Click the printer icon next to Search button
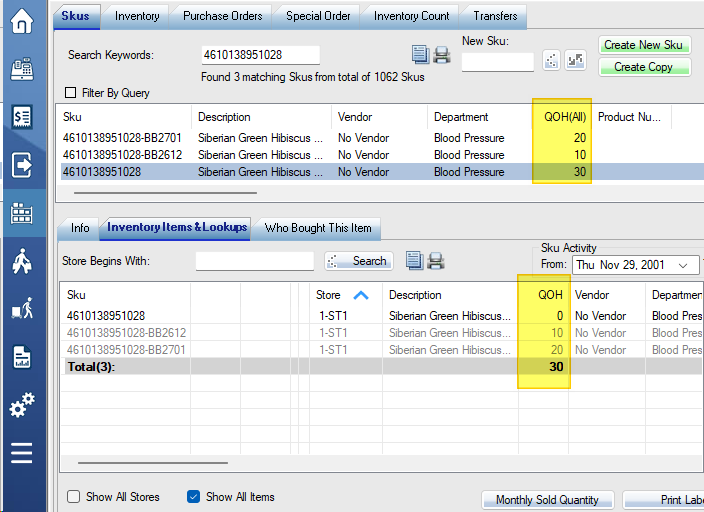The height and width of the screenshot is (512, 704). [436, 261]
